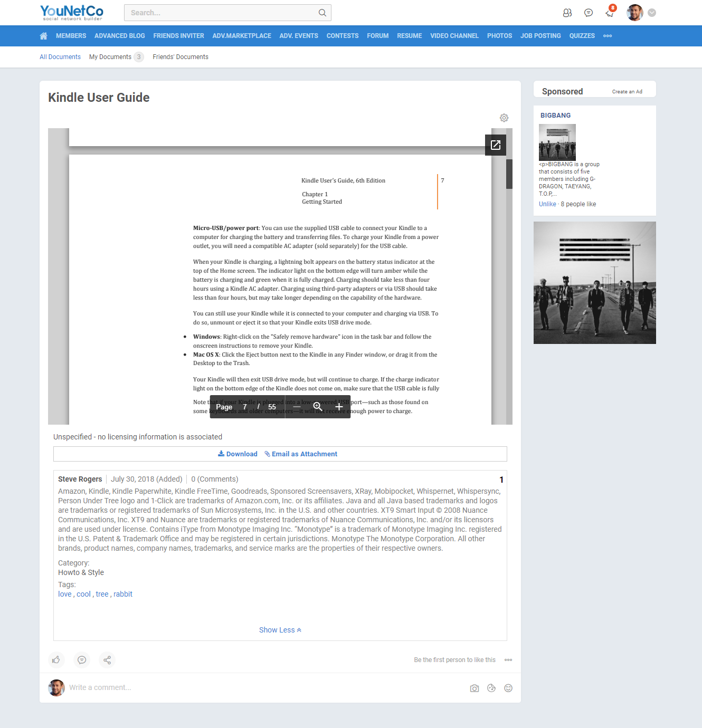Click the Search input box
The height and width of the screenshot is (728, 702).
[x=227, y=13]
